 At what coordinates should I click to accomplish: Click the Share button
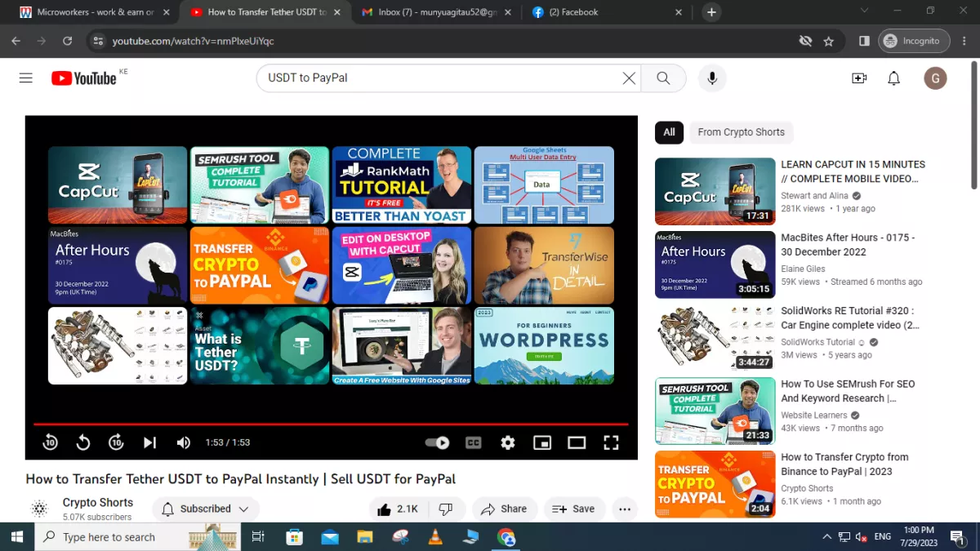point(505,509)
